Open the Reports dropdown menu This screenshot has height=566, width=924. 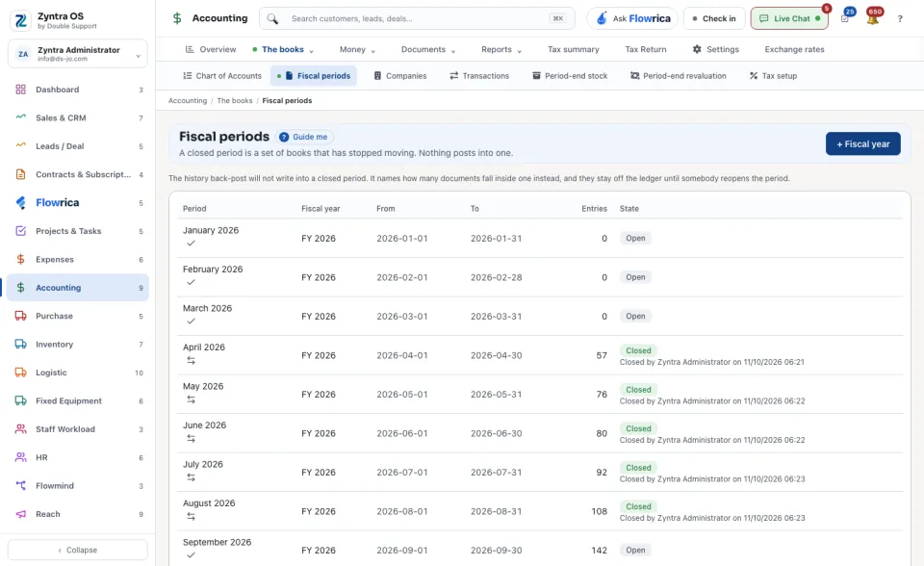[x=500, y=49]
